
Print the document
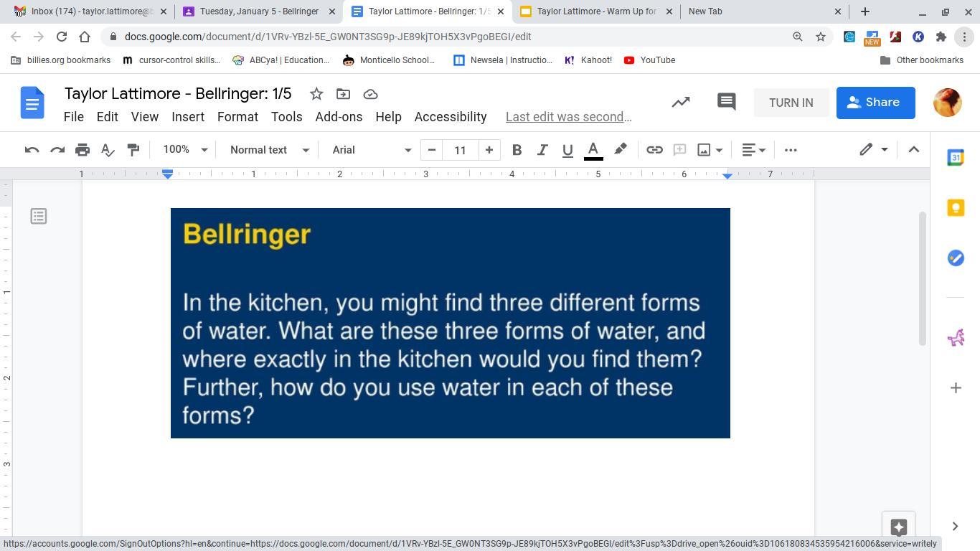click(x=83, y=150)
